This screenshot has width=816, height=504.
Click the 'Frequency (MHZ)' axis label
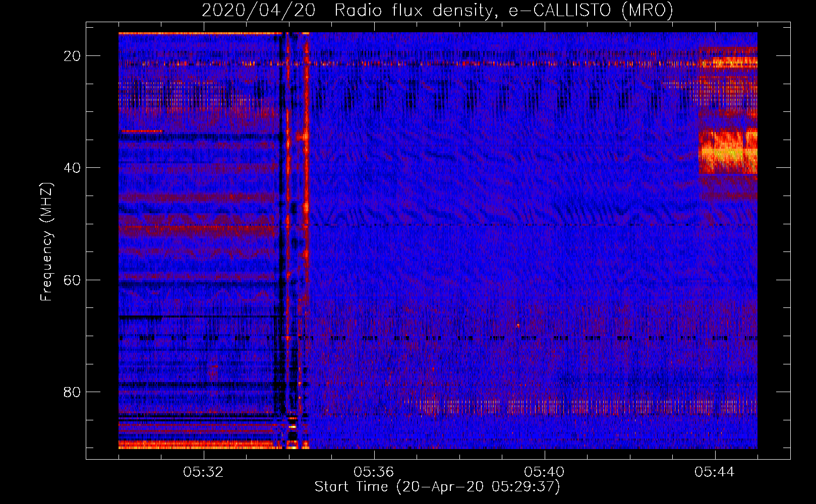tap(46, 242)
